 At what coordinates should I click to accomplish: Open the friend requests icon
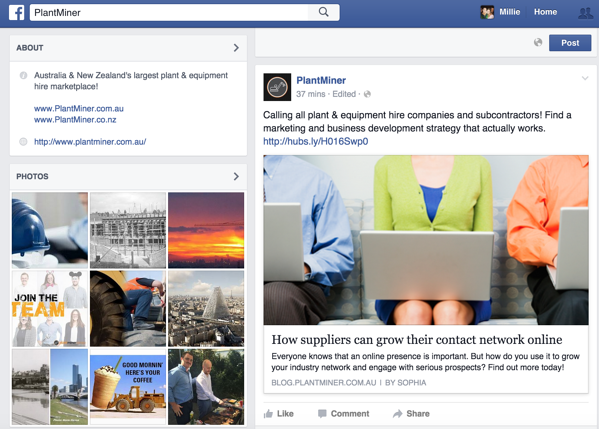[x=585, y=13]
